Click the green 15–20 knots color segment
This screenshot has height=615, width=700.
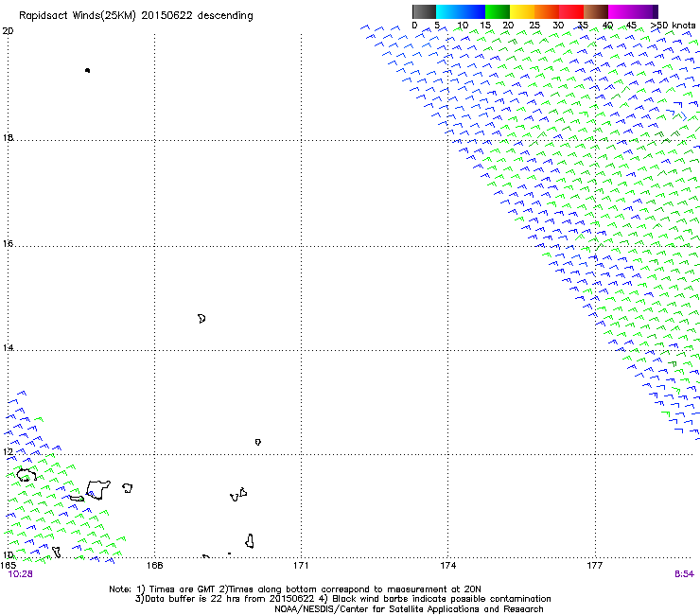pos(498,11)
